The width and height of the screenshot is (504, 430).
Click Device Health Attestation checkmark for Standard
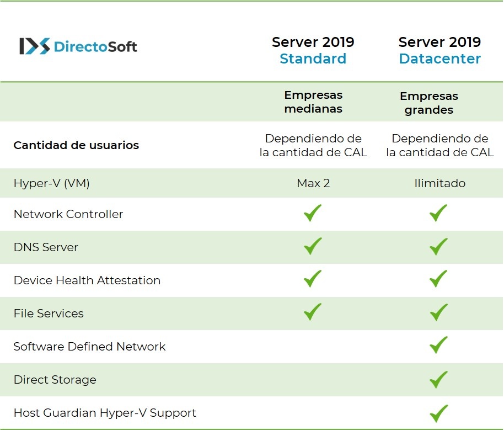coord(313,279)
